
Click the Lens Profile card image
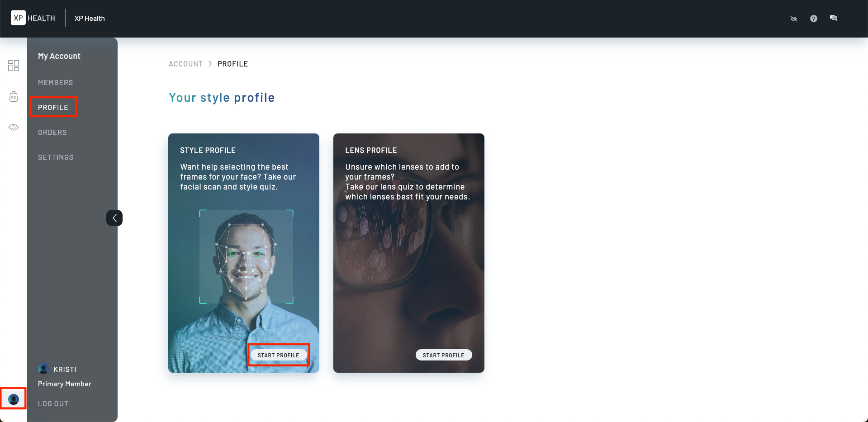click(409, 253)
